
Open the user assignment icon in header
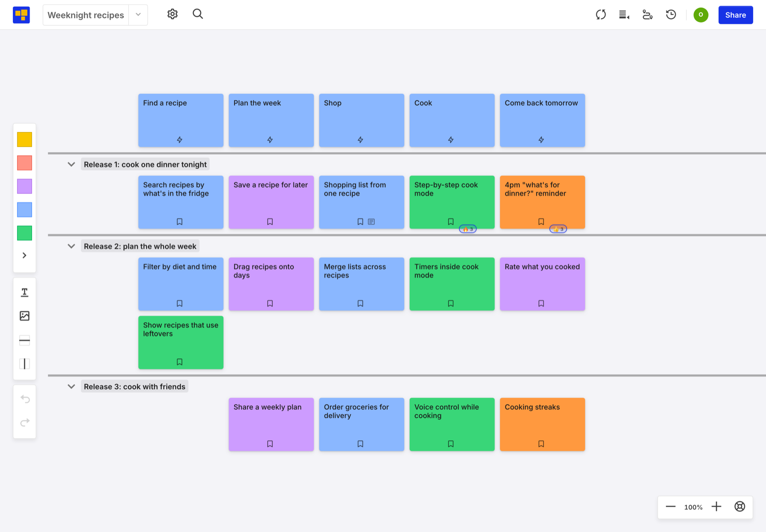point(647,15)
